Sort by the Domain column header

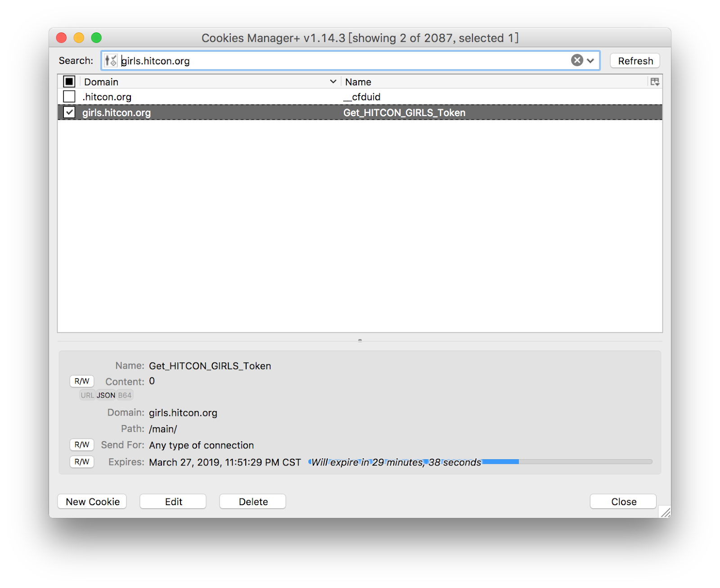pos(210,81)
